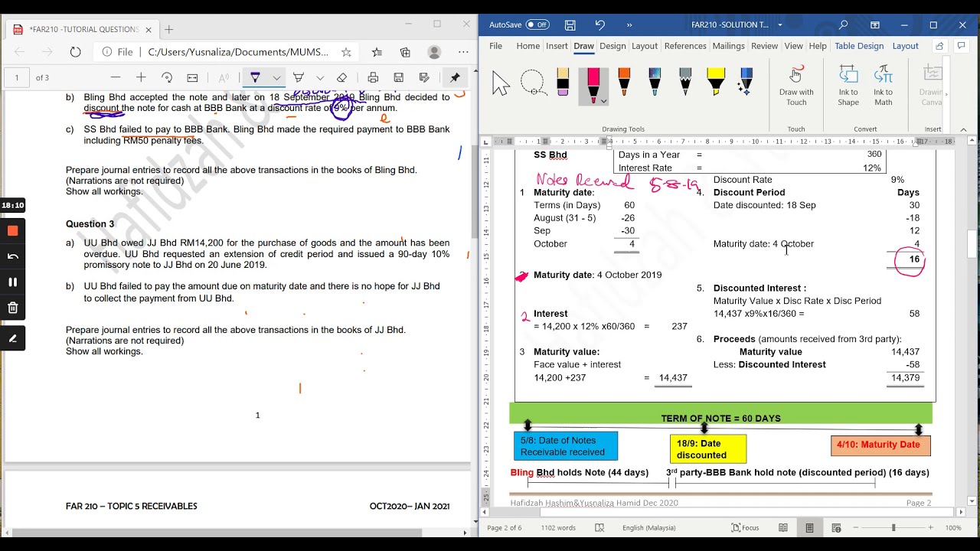This screenshot has width=980, height=551.
Task: Click the 1102 words count
Action: pos(557,528)
